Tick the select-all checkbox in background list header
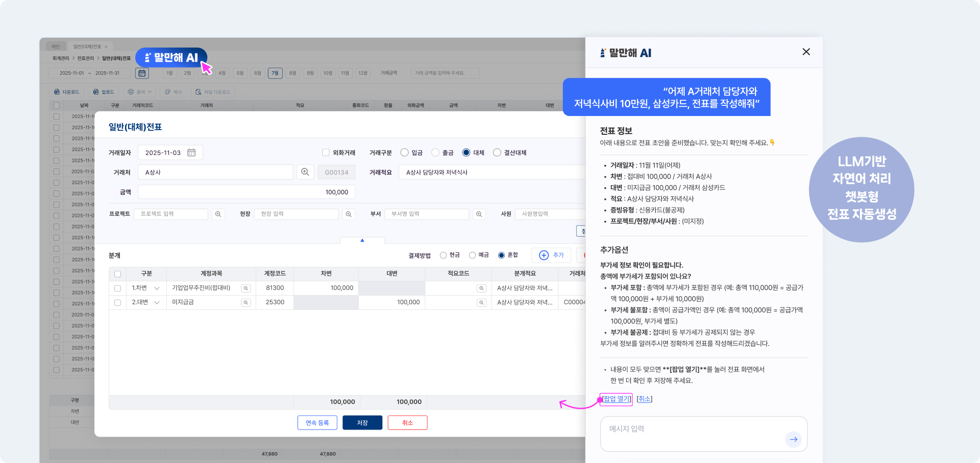The width and height of the screenshot is (980, 463). coord(56,106)
